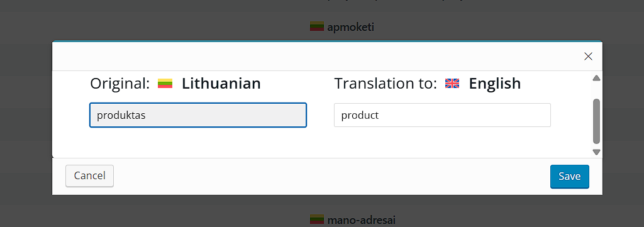The width and height of the screenshot is (644, 227).
Task: Click the dialog's vertical scrollbar thumb
Action: coord(596,121)
